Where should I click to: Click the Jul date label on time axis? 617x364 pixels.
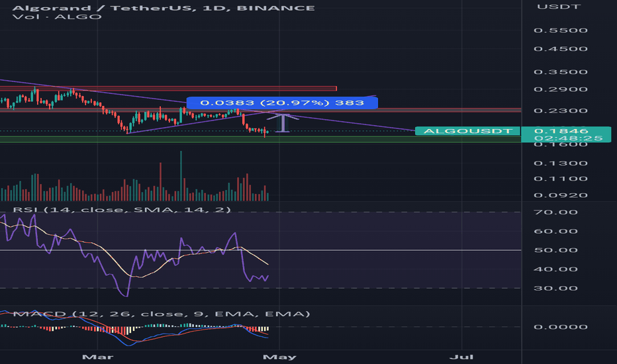pos(461,357)
